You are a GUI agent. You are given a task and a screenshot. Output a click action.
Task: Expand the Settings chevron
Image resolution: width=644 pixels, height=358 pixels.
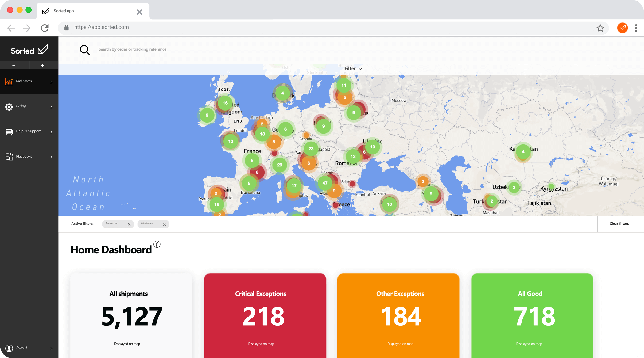coord(51,107)
